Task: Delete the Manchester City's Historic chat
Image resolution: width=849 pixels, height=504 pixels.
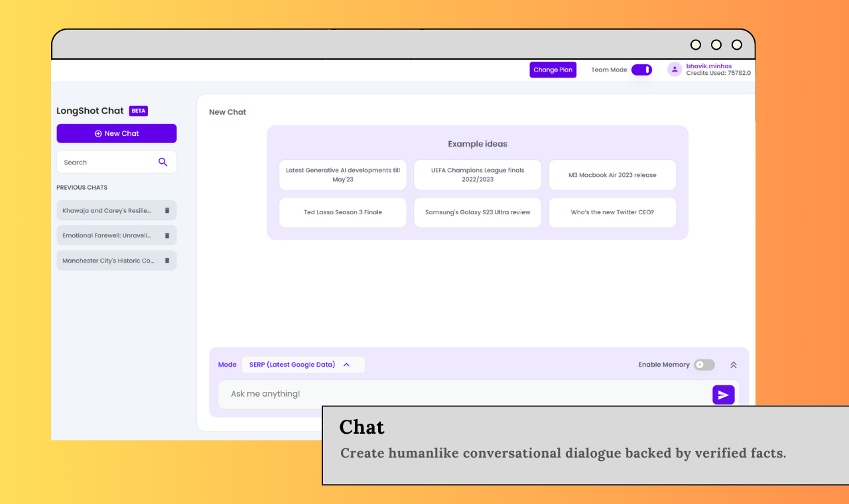Action: pos(167,261)
